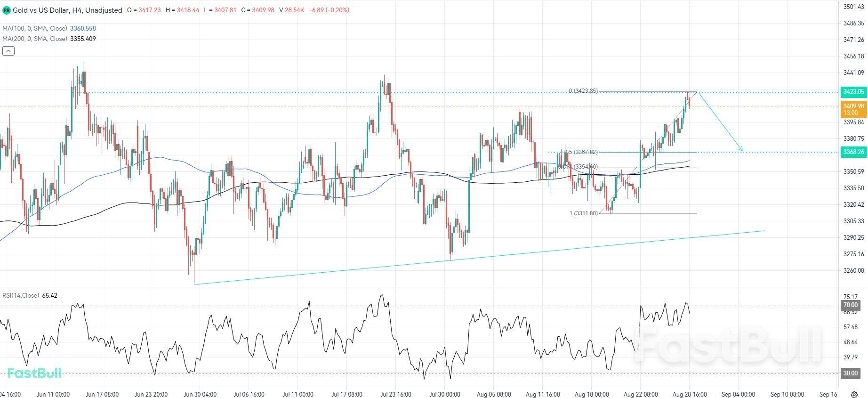Click the 3320.42 price axis label
This screenshot has width=868, height=398.
[853, 205]
